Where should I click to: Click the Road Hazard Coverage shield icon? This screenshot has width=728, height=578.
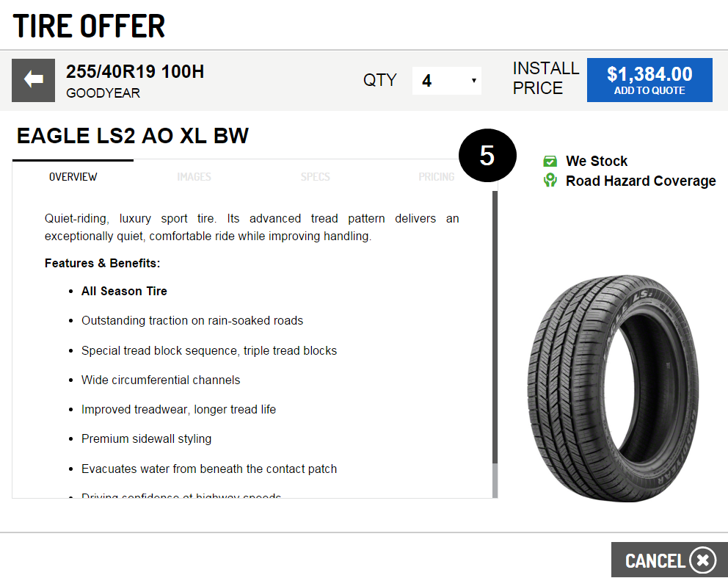click(x=550, y=181)
